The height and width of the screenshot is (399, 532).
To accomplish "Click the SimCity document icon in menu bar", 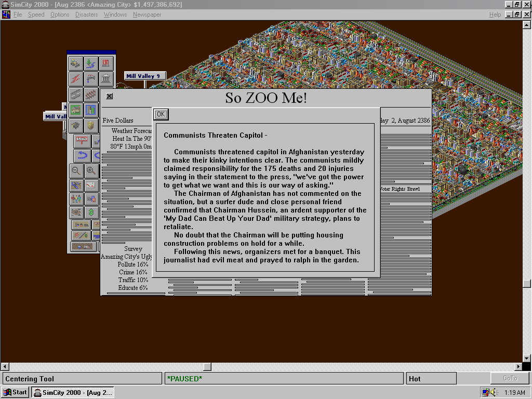I will (x=6, y=15).
